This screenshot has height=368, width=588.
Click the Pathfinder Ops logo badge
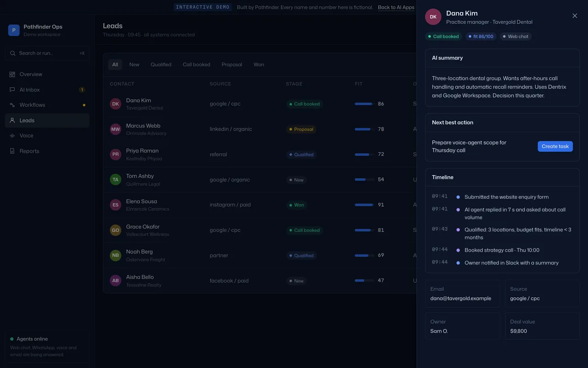[x=14, y=30]
